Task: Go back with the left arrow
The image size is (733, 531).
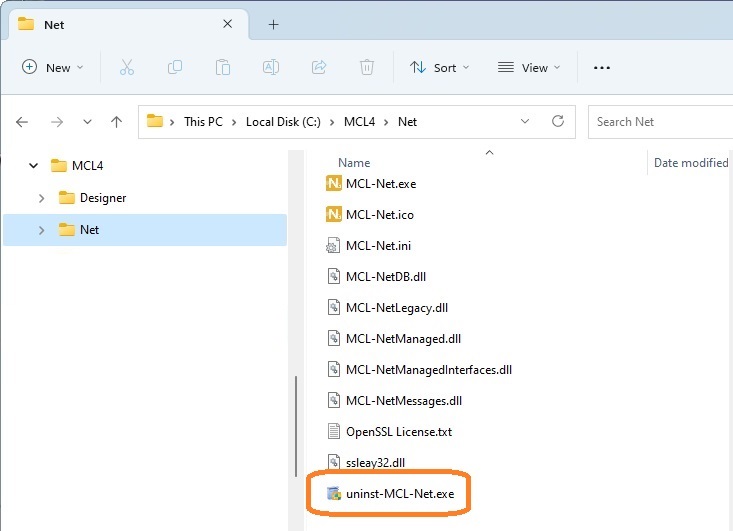Action: tap(22, 122)
